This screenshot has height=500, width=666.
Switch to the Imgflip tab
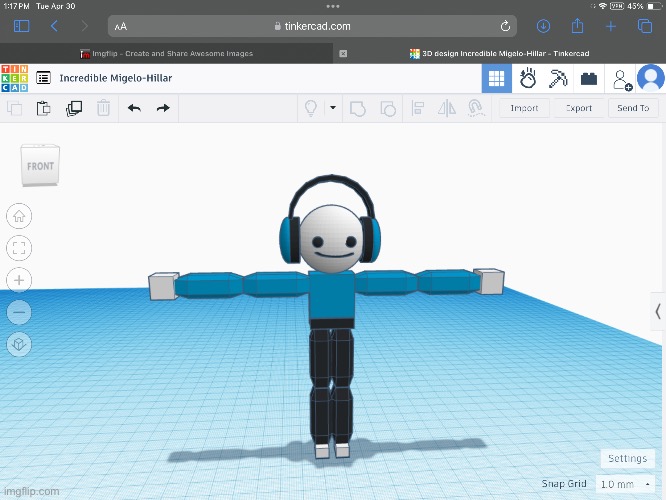[x=166, y=54]
